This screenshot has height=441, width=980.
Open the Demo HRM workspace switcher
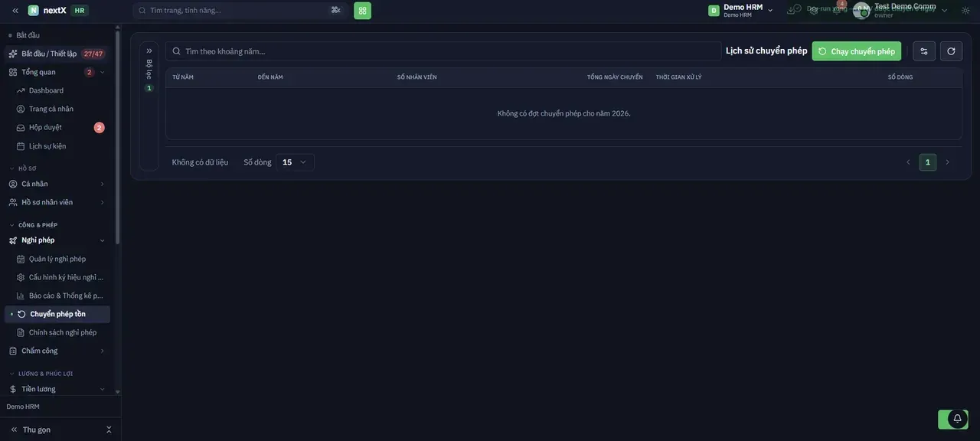click(x=740, y=11)
